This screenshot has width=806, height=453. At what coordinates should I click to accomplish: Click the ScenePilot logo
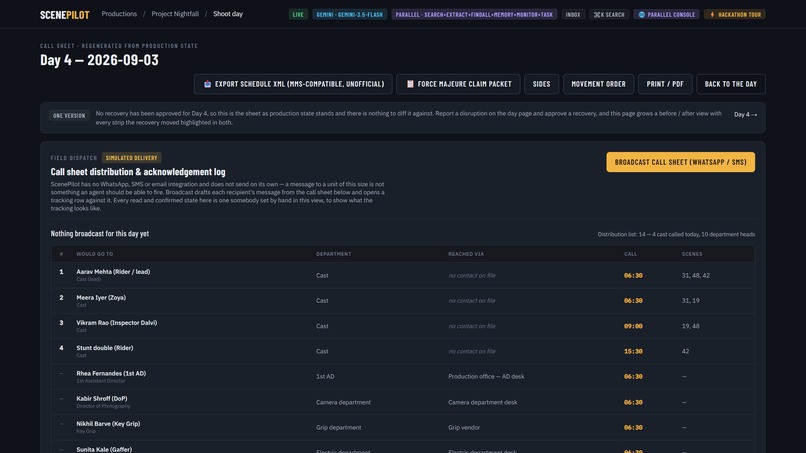65,14
